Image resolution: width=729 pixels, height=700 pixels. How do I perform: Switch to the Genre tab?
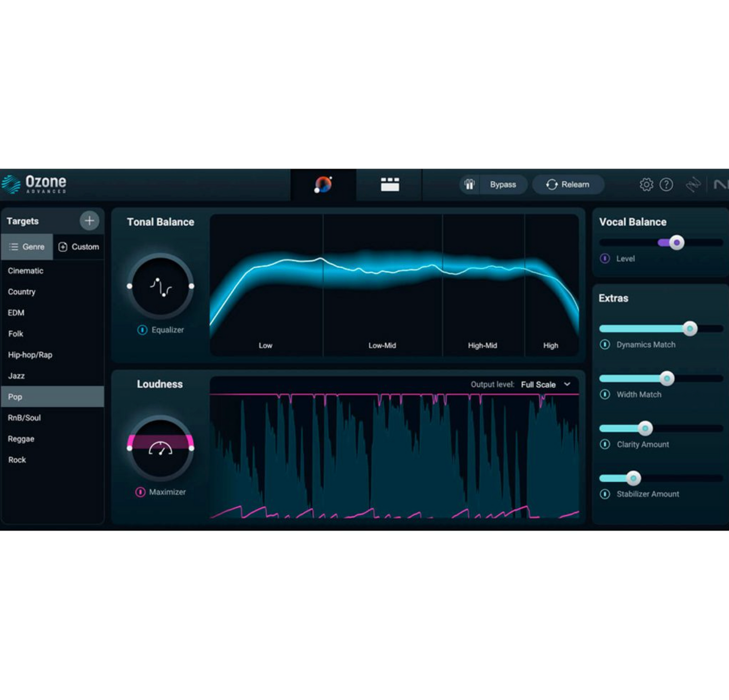[x=27, y=247]
